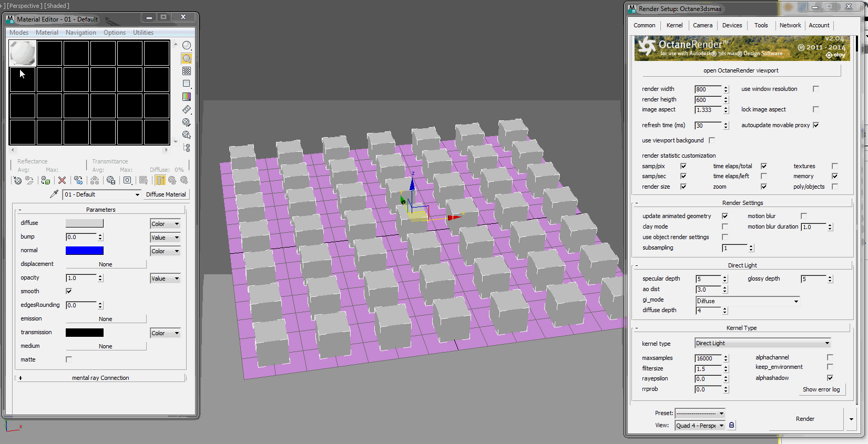868x444 pixels.
Task: Expand mental ray Connection rollout
Action: tap(100, 378)
